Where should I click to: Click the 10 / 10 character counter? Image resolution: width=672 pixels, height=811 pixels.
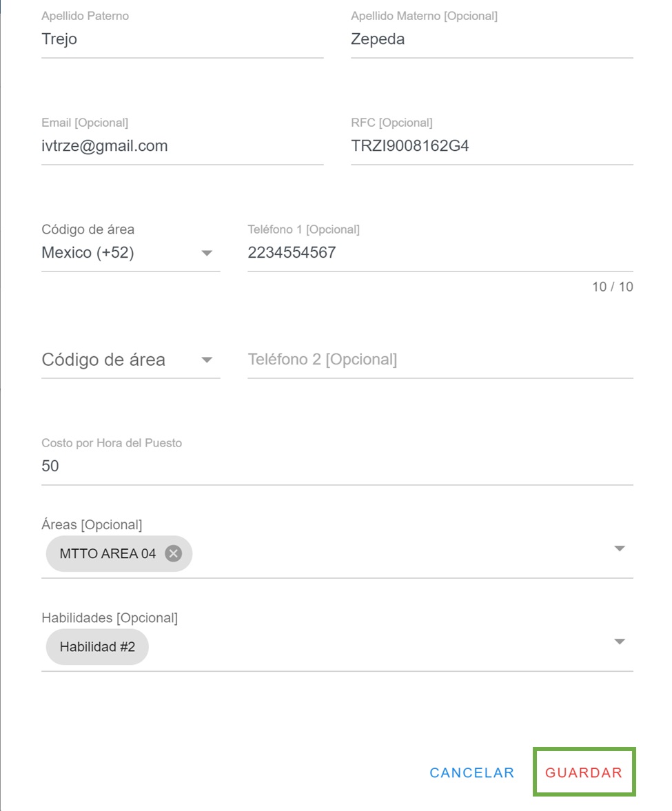612,287
